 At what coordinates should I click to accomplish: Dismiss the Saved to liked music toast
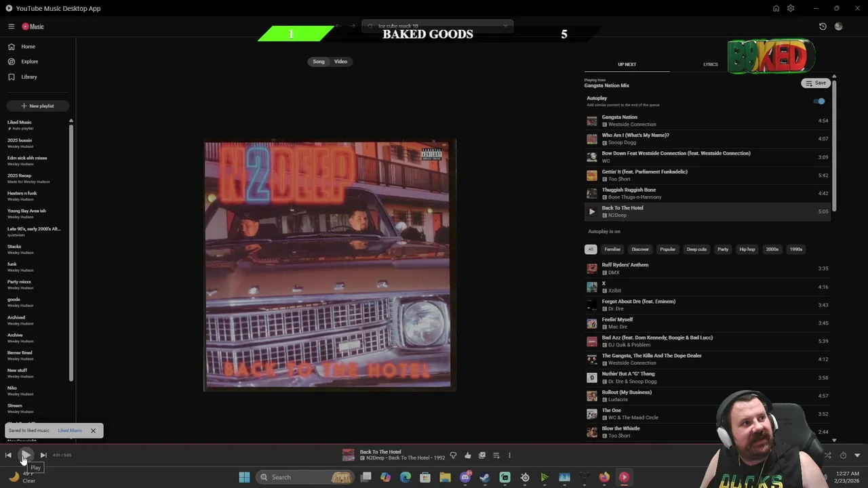tap(93, 430)
